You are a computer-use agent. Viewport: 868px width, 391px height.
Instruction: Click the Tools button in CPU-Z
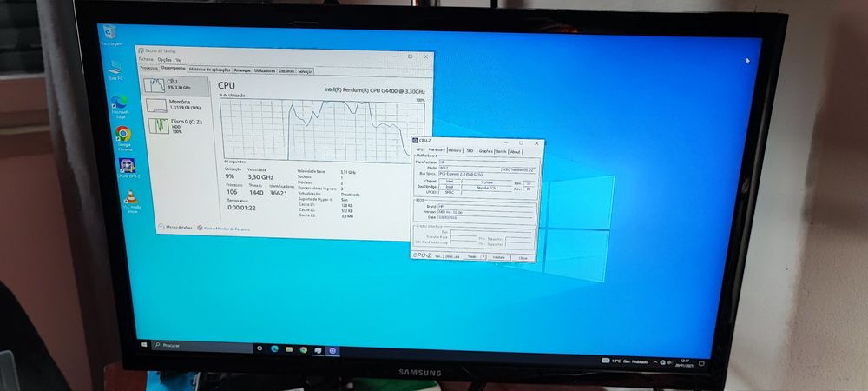coord(471,256)
